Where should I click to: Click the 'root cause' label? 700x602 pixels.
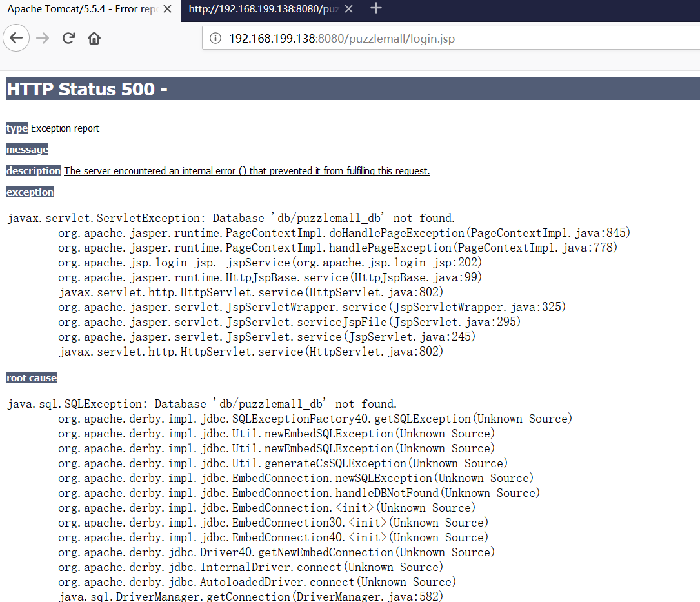(x=32, y=378)
